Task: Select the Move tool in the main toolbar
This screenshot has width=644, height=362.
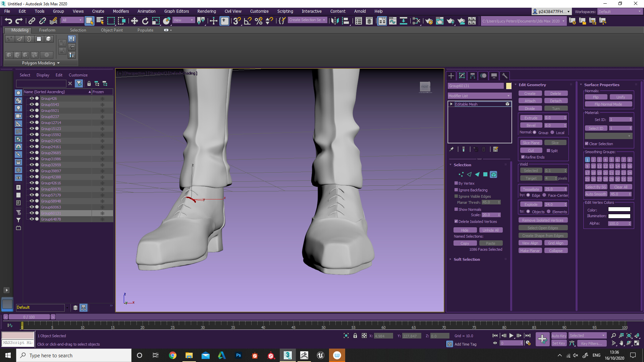Action: point(134,21)
